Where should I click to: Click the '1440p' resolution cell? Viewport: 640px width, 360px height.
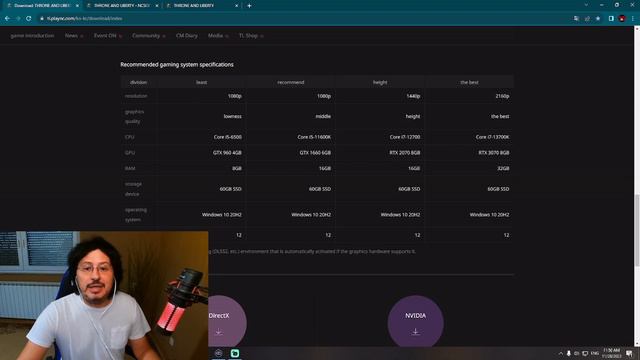pyautogui.click(x=413, y=96)
